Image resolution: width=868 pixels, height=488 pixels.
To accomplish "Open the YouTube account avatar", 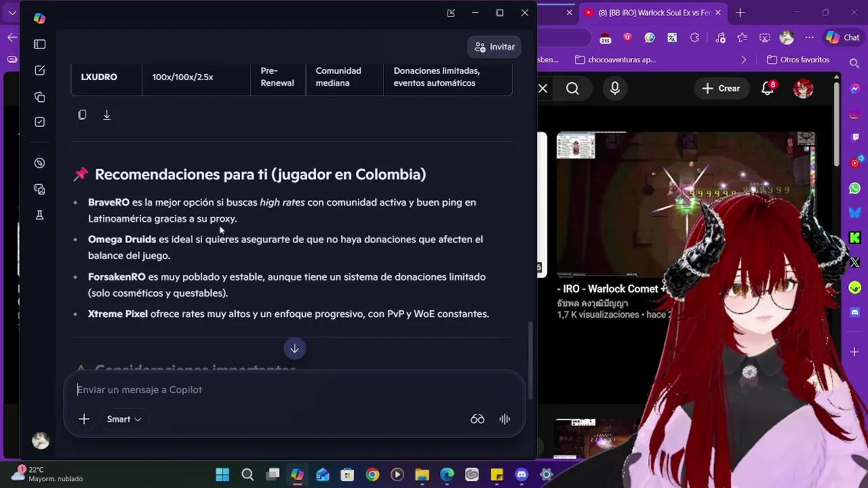I will pos(804,89).
